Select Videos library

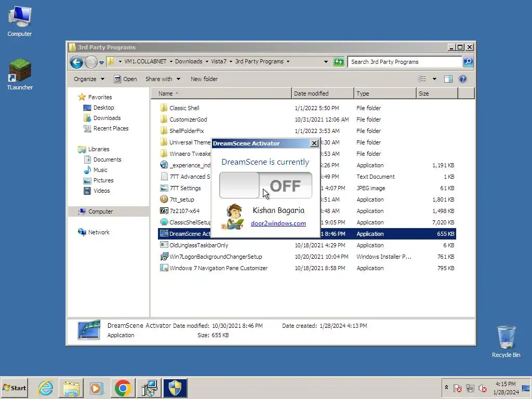coord(101,191)
